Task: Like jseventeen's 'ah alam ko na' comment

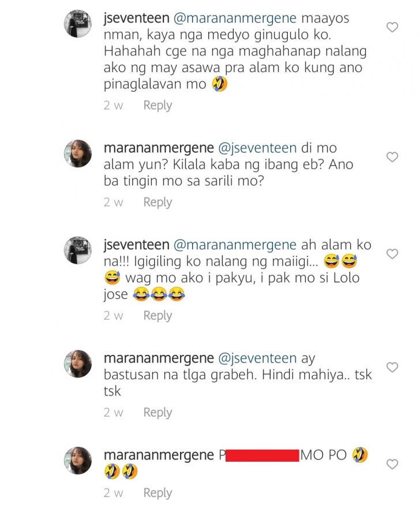Action: tap(392, 253)
